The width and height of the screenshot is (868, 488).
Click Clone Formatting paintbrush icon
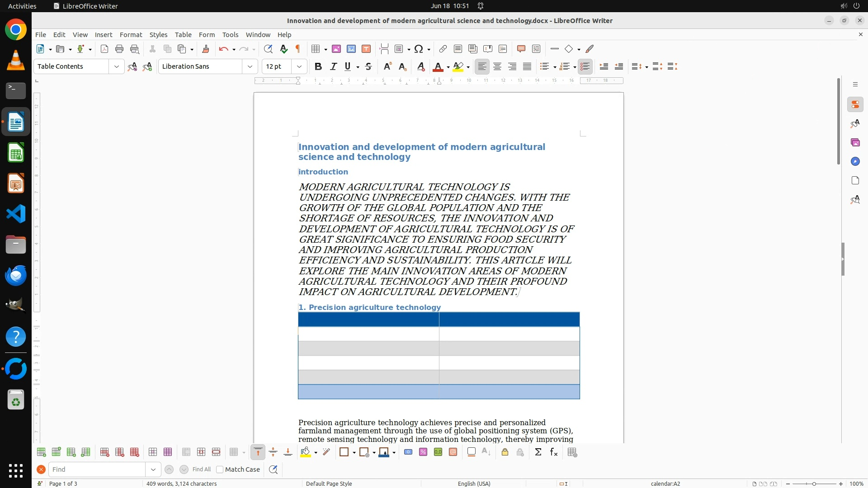pos(206,49)
